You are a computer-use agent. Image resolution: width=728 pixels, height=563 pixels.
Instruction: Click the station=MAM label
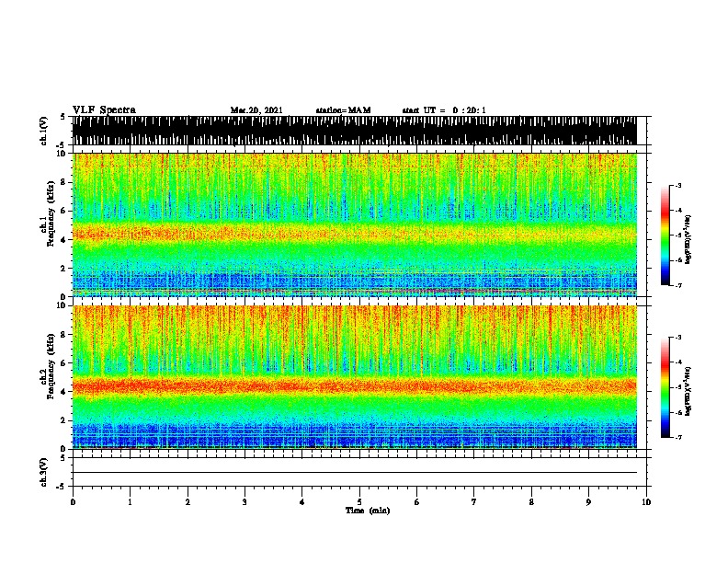[343, 110]
